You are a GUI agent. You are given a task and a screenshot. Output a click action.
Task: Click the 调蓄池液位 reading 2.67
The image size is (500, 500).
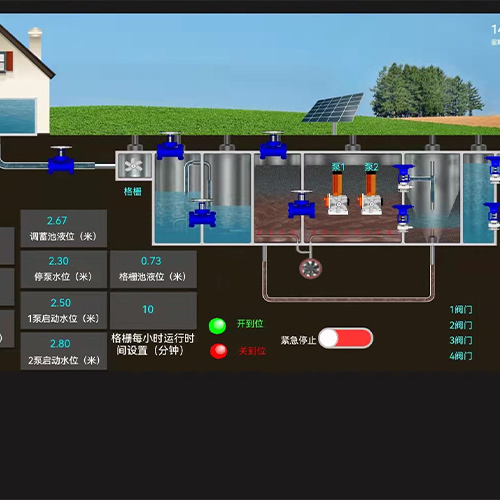[57, 221]
